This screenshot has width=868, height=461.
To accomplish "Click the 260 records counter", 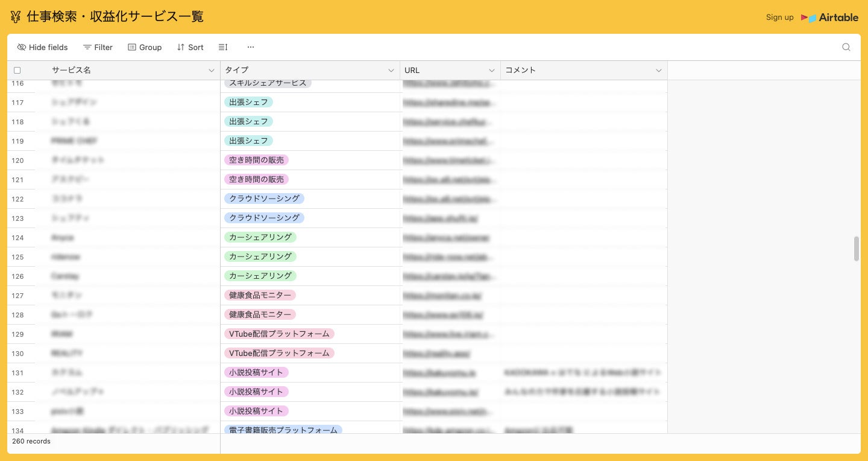I will point(31,441).
